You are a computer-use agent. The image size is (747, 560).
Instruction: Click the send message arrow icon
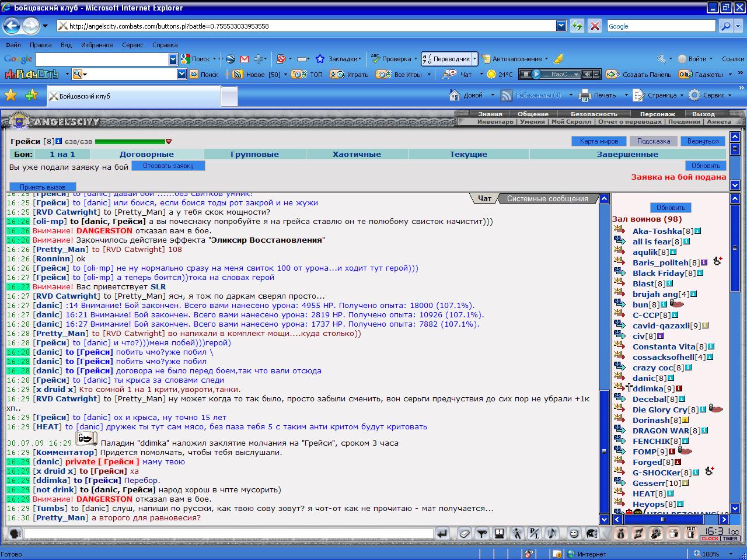click(442, 533)
